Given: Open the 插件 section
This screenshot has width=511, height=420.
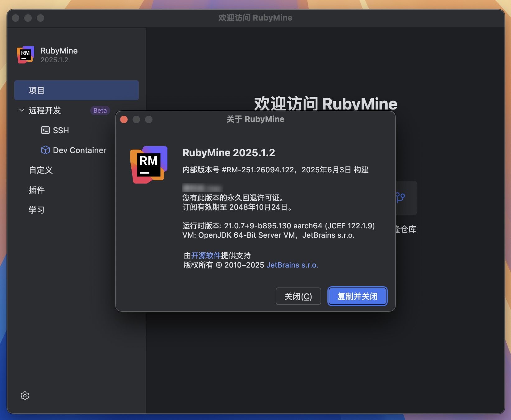Looking at the screenshot, I should tap(37, 190).
